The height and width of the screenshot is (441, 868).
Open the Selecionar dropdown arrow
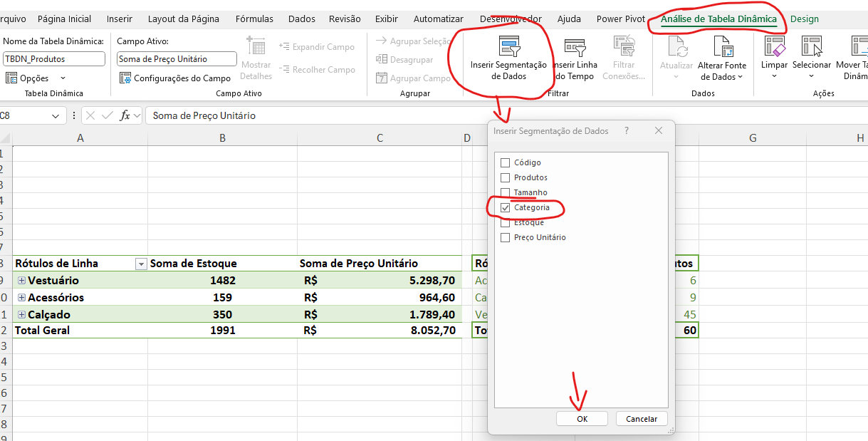point(812,76)
